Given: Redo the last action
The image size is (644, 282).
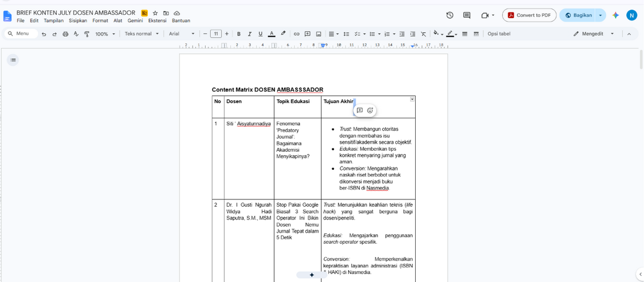Looking at the screenshot, I should click(x=54, y=34).
